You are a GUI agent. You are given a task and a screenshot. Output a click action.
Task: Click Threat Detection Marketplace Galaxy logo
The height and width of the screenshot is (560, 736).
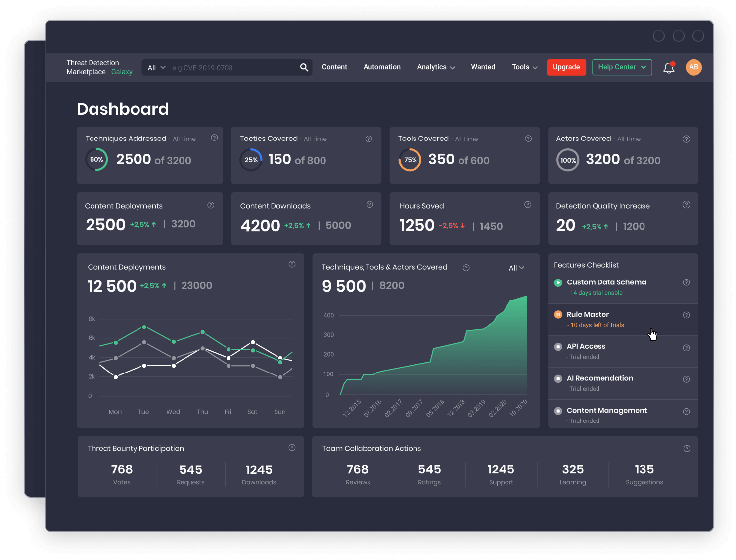(99, 67)
